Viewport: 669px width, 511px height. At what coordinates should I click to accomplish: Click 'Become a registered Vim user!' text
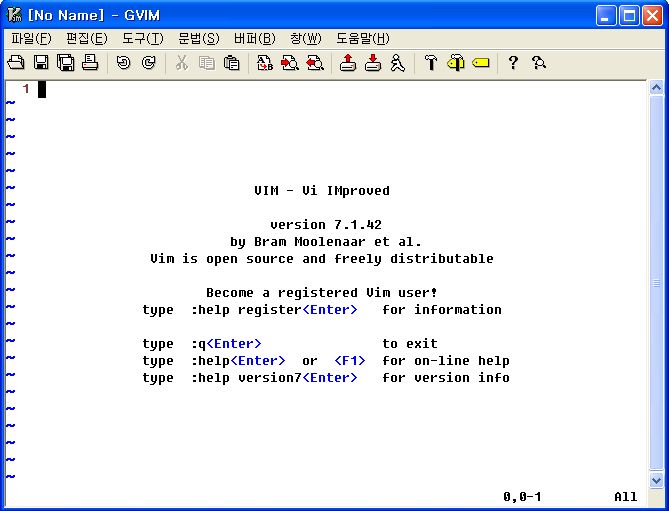[322, 293]
